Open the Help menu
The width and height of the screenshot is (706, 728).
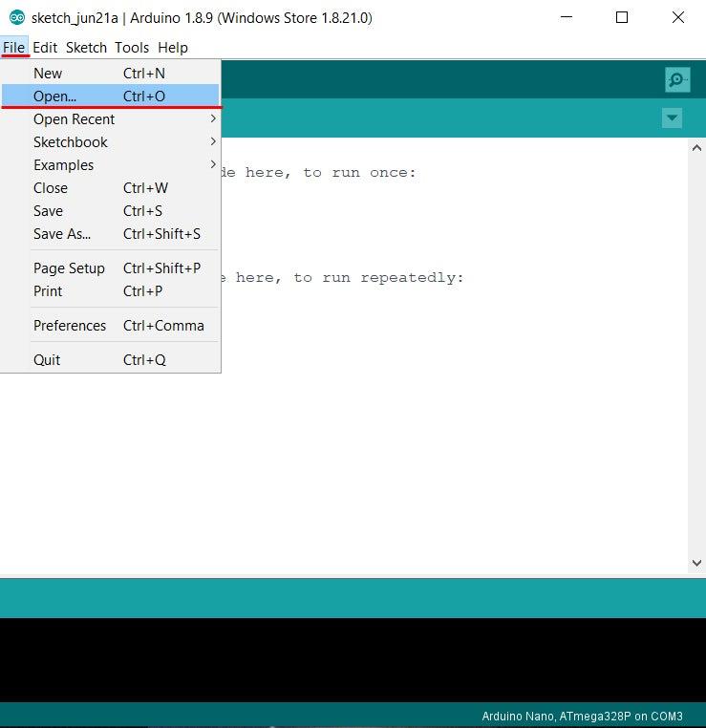173,48
